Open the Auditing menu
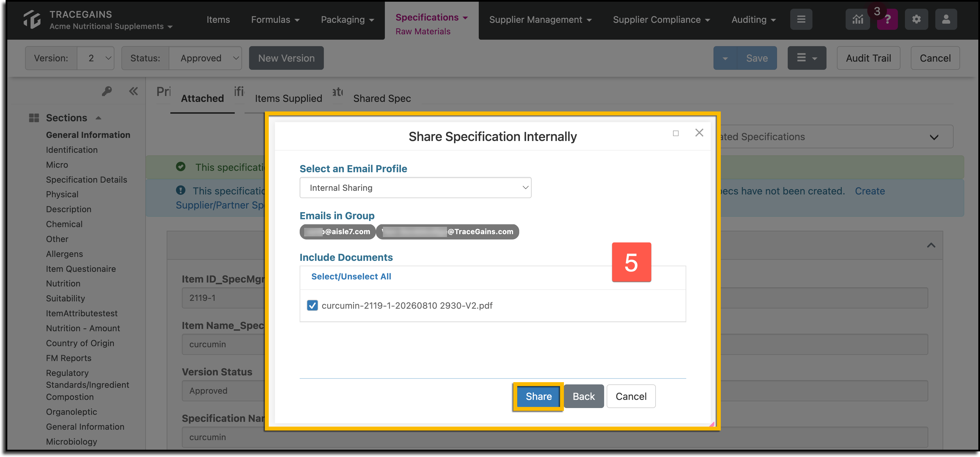The width and height of the screenshot is (980, 457). click(x=753, y=19)
